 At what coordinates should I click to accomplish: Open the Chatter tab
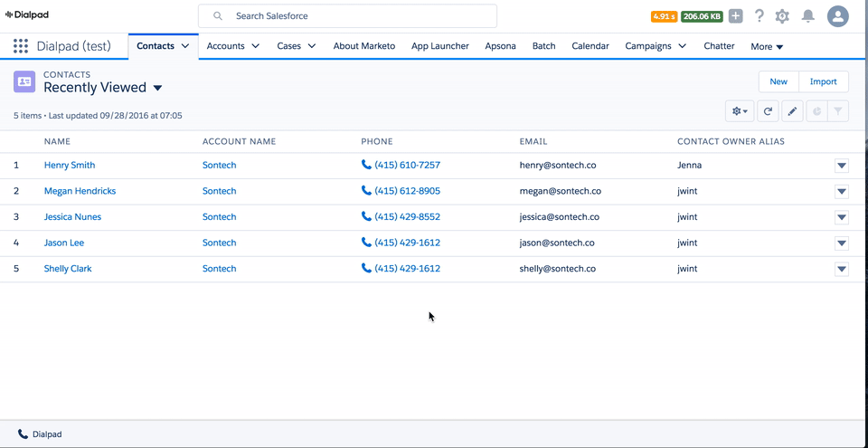[719, 46]
